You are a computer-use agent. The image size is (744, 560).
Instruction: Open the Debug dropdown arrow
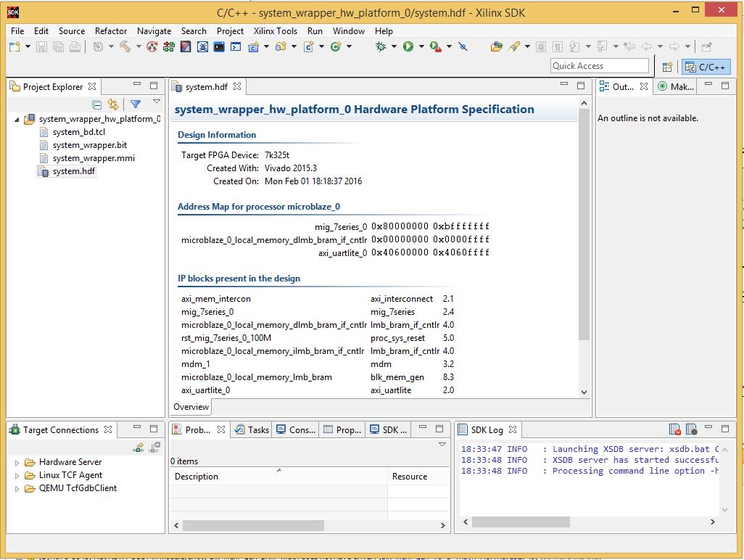point(394,46)
